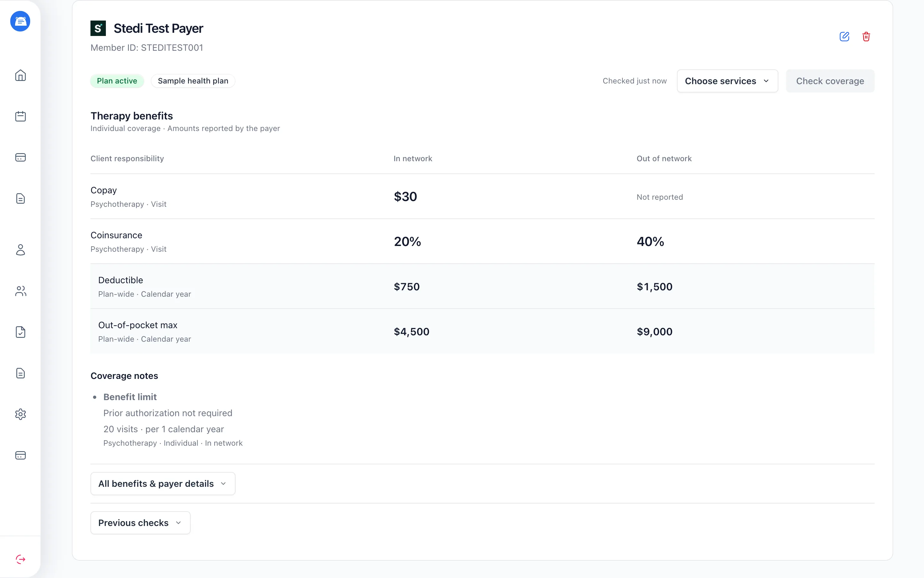Click the $30 in-network copay value
924x578 pixels.
coord(406,197)
